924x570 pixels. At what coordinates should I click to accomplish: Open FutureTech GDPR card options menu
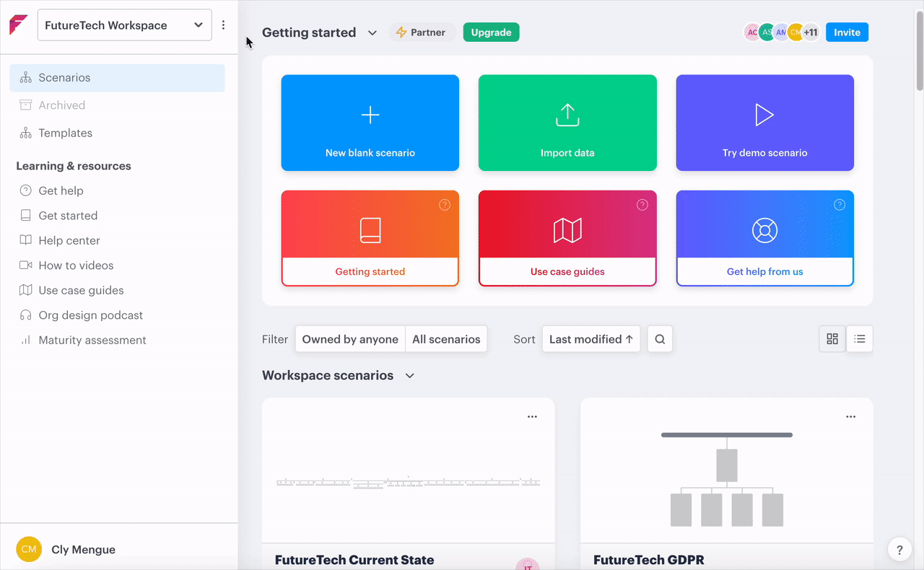click(850, 417)
